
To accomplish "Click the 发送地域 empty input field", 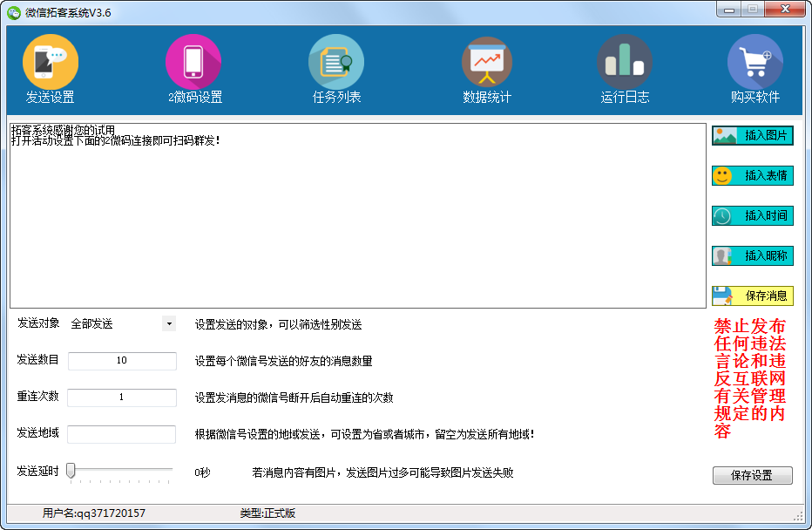I will 122,434.
